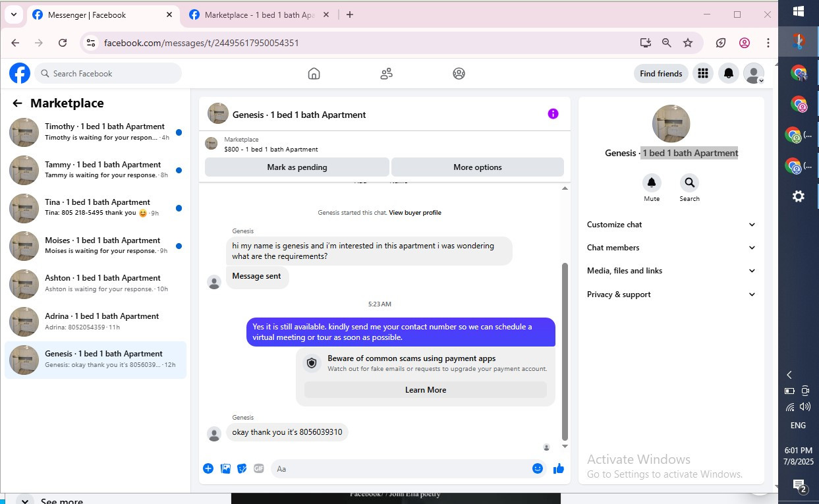Choose a sticker in the composer
Screen dimensions: 819x504
tap(242, 468)
